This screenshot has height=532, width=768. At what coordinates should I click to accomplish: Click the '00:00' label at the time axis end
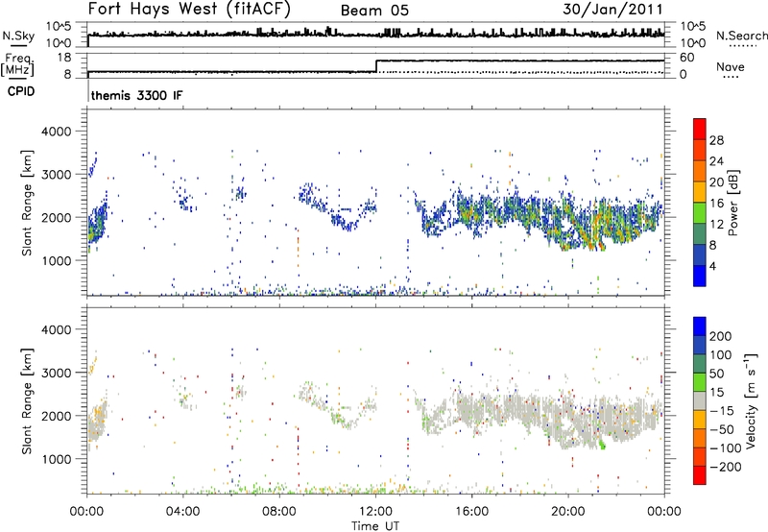[664, 512]
